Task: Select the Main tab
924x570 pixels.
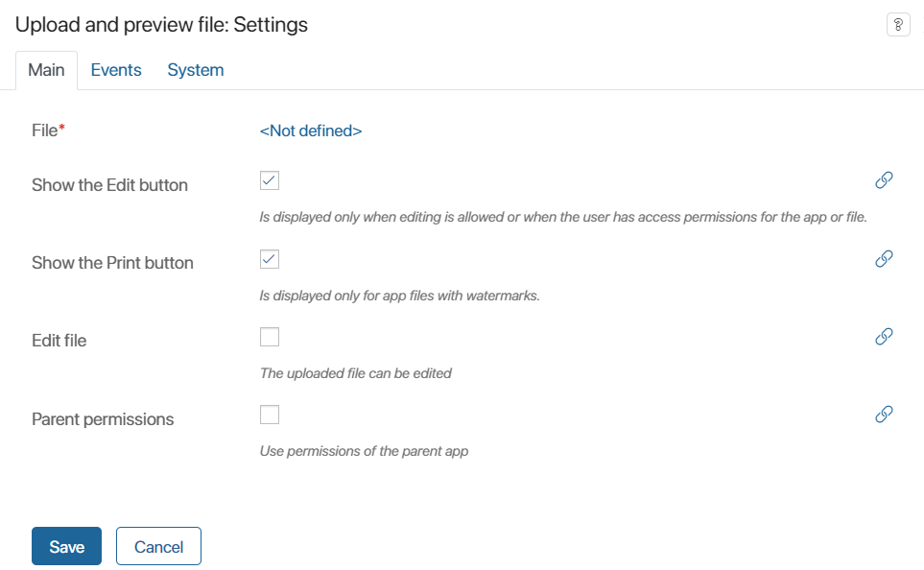Action: pos(47,70)
